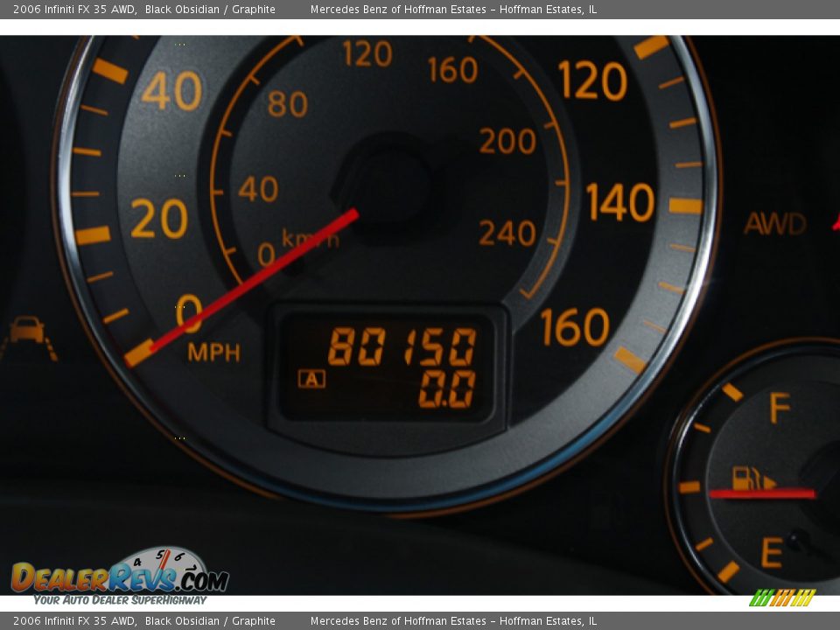
Task: Click the fuel pump icon on gauge
Action: pos(753,478)
